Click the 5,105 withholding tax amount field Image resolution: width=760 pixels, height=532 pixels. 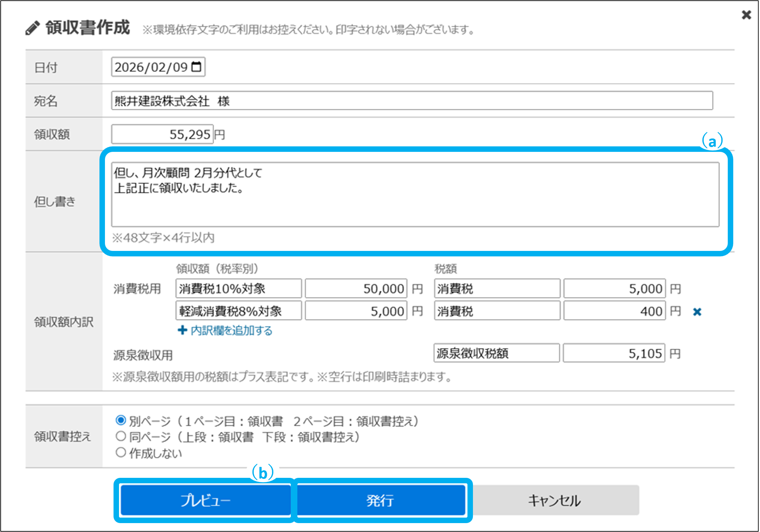(x=614, y=353)
